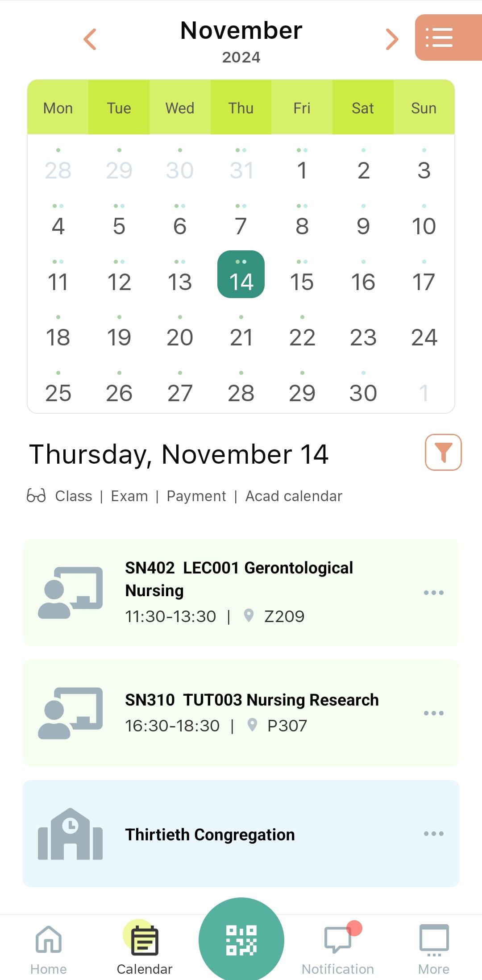Tap the orange filter funnel icon
This screenshot has height=980, width=482.
point(443,452)
